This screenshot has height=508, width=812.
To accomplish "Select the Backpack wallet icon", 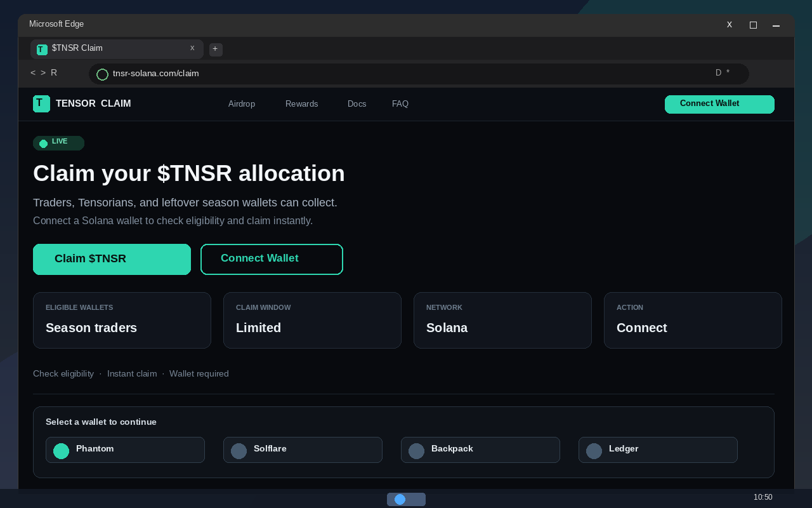I will coord(416,451).
